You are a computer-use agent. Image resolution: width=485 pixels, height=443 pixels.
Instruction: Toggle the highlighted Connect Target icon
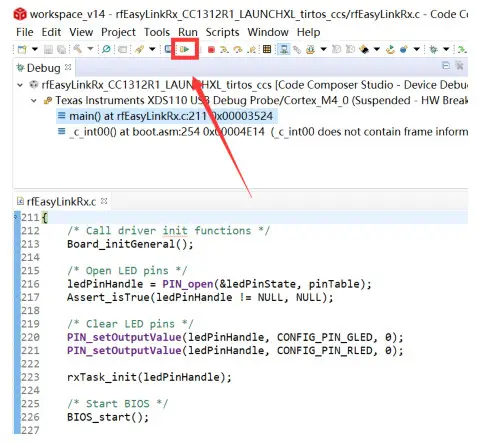pyautogui.click(x=284, y=49)
